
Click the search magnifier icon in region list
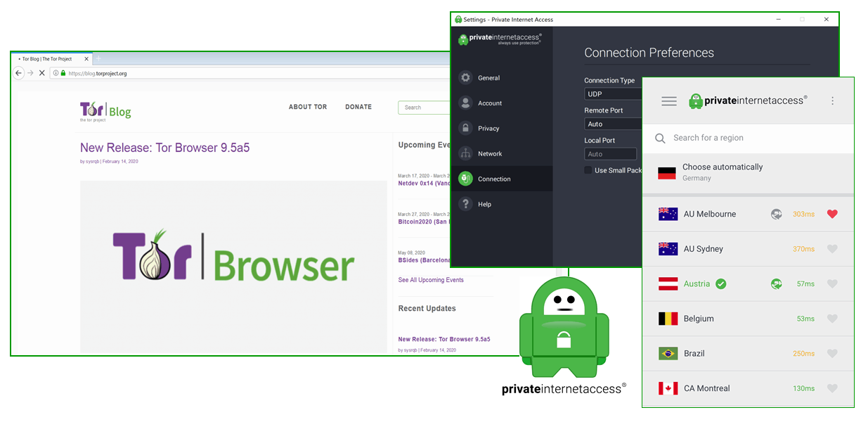pos(660,139)
